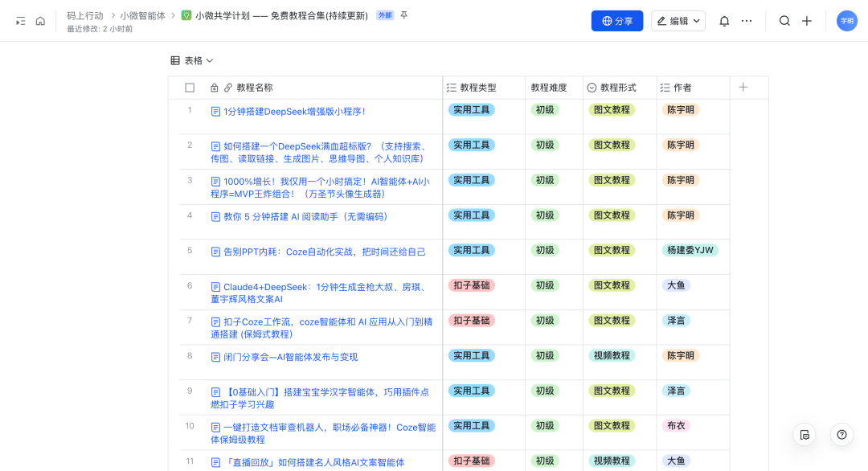The image size is (868, 471).
Task: Click row 10 布衣 author tag
Action: pyautogui.click(x=676, y=426)
